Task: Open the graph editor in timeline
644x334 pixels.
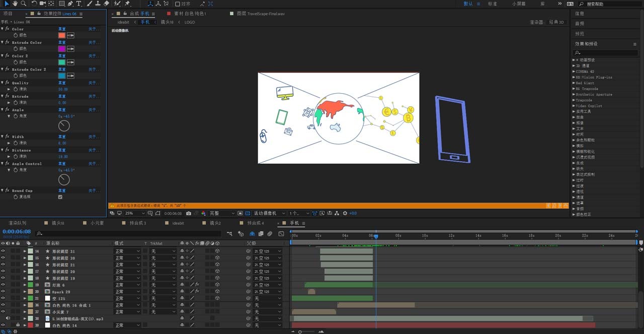Action: click(281, 234)
